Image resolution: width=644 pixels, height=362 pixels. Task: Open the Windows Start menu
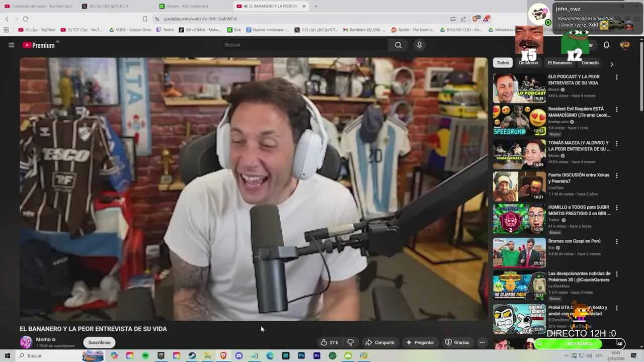pos(7,355)
